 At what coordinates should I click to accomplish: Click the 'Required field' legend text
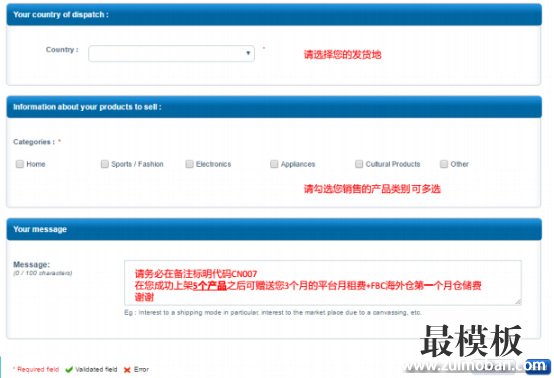coord(38,370)
